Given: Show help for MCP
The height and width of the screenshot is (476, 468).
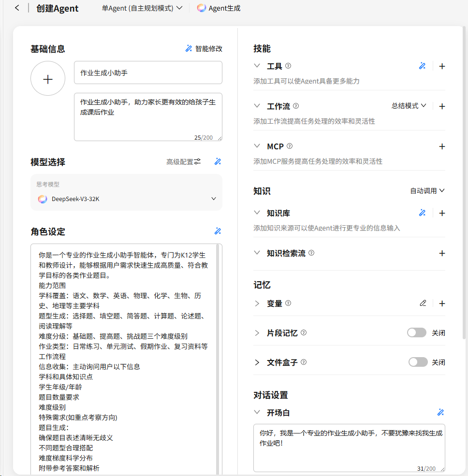Looking at the screenshot, I should point(290,146).
